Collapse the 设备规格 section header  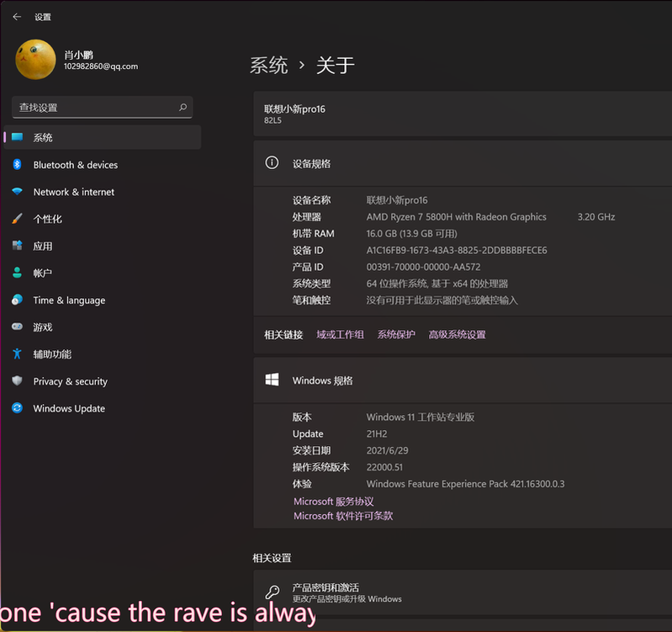(x=463, y=163)
